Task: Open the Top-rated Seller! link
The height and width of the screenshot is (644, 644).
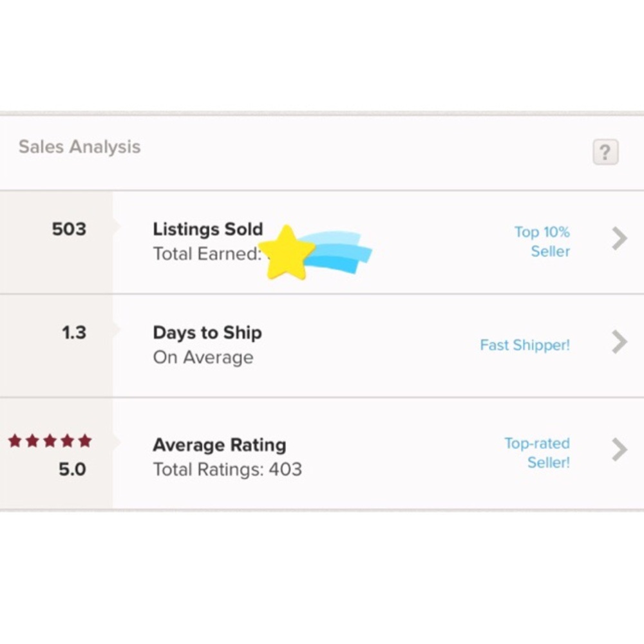Action: click(537, 453)
